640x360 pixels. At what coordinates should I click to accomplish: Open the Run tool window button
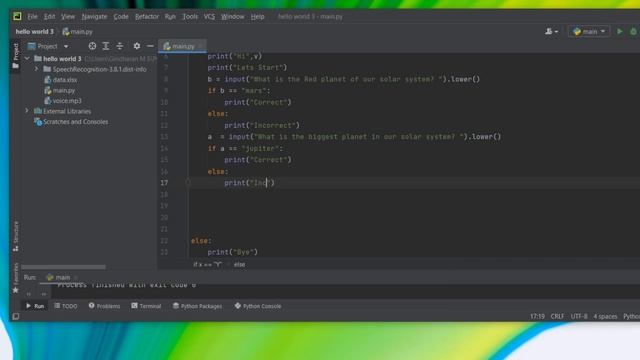pyautogui.click(x=35, y=306)
